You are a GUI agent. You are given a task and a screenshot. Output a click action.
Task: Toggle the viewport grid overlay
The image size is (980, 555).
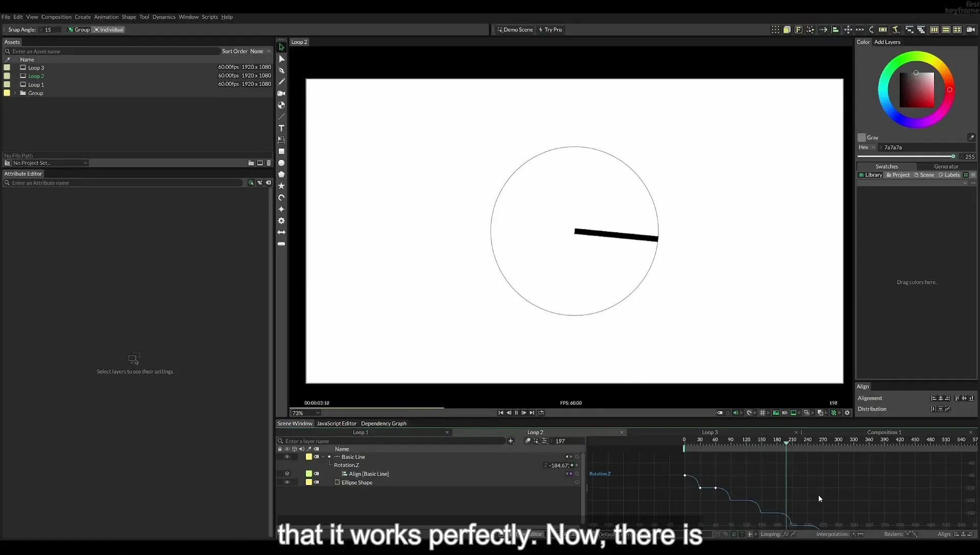763,413
